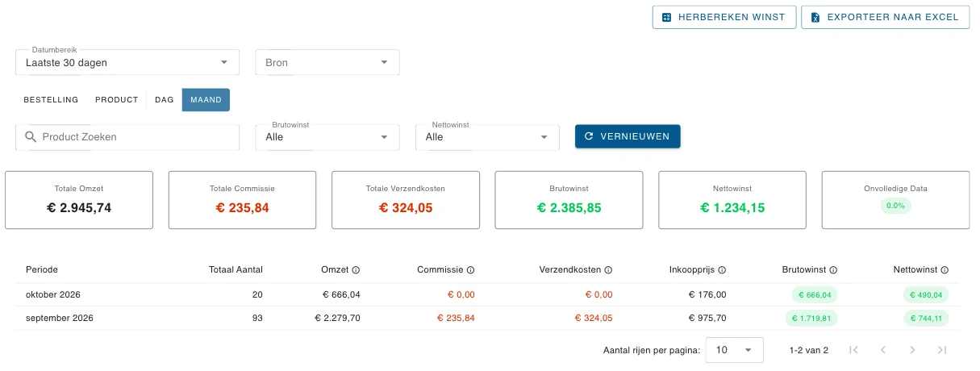The height and width of the screenshot is (371, 980).
Task: Click the € 2.279,70 Omzet cell
Action: pyautogui.click(x=337, y=318)
